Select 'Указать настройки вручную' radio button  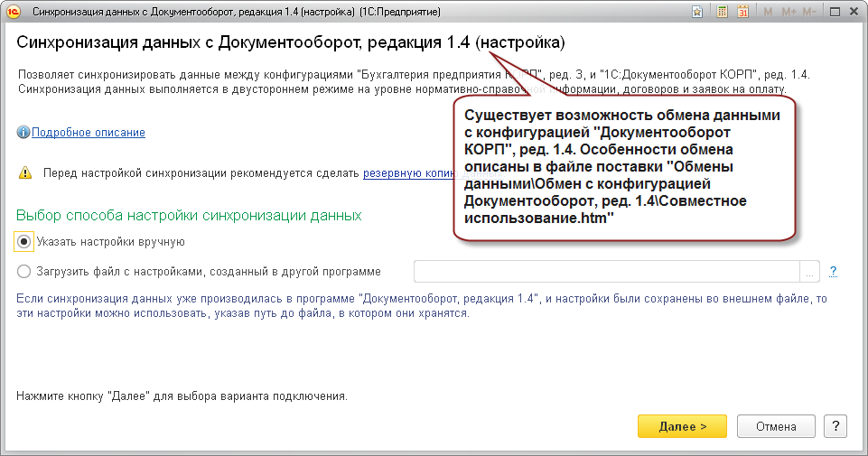point(23,242)
